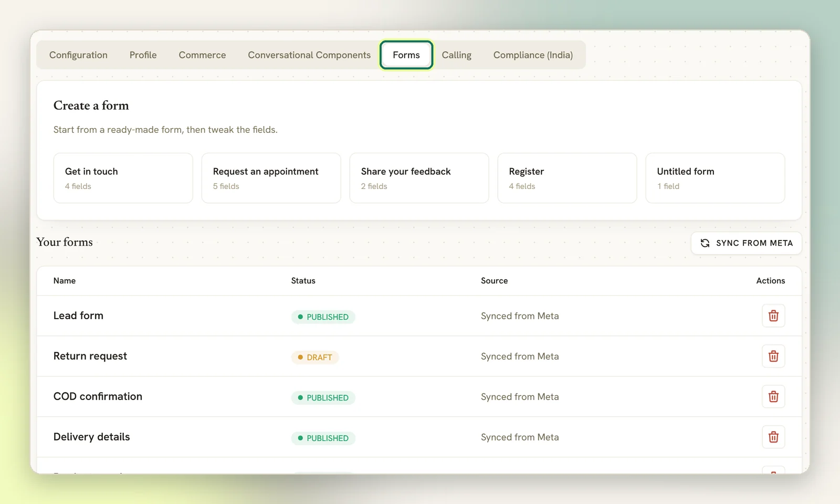
Task: Delete the Lead form entry
Action: [773, 316]
